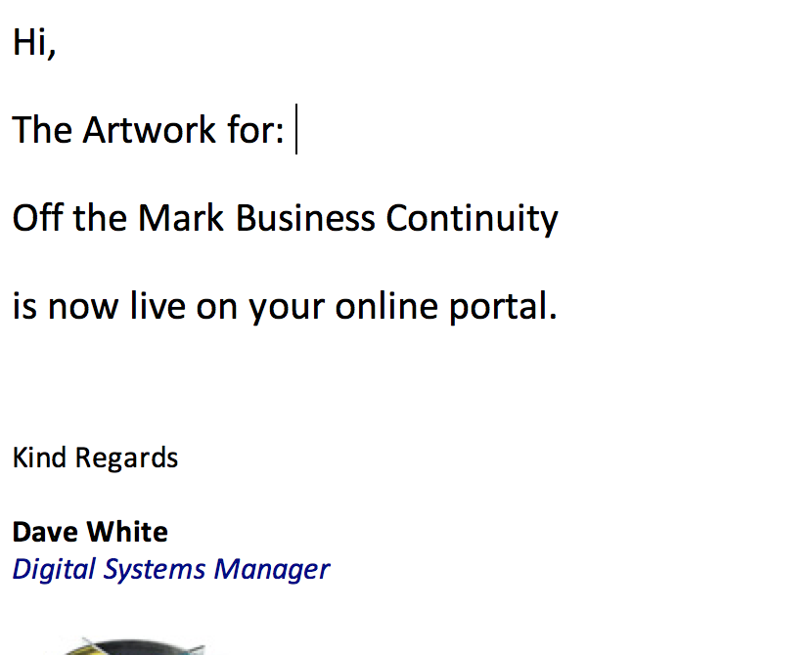Click the word 'Artwork' in second line

coord(149,129)
